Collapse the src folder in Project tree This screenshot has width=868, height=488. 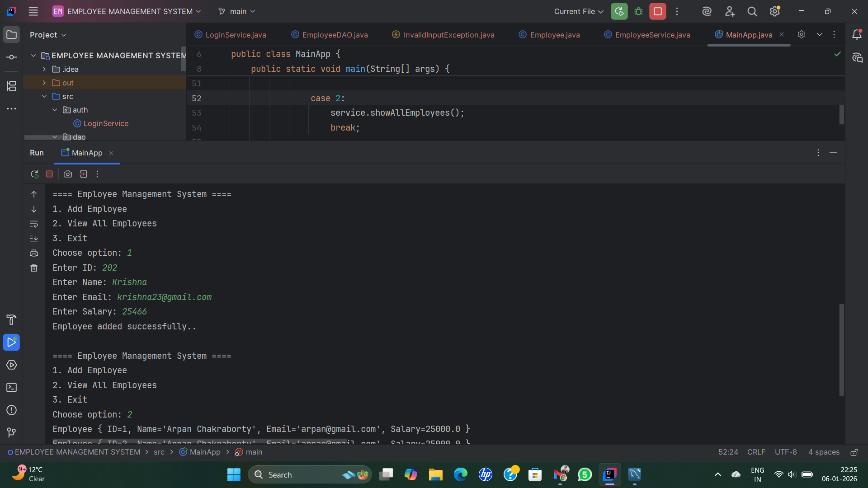point(44,96)
